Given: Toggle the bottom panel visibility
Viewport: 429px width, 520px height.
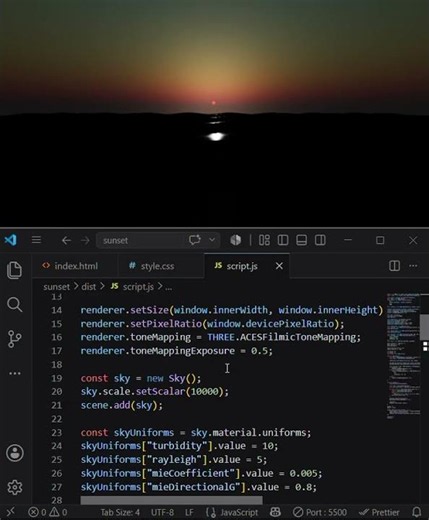Looking at the screenshot, I should click(302, 240).
